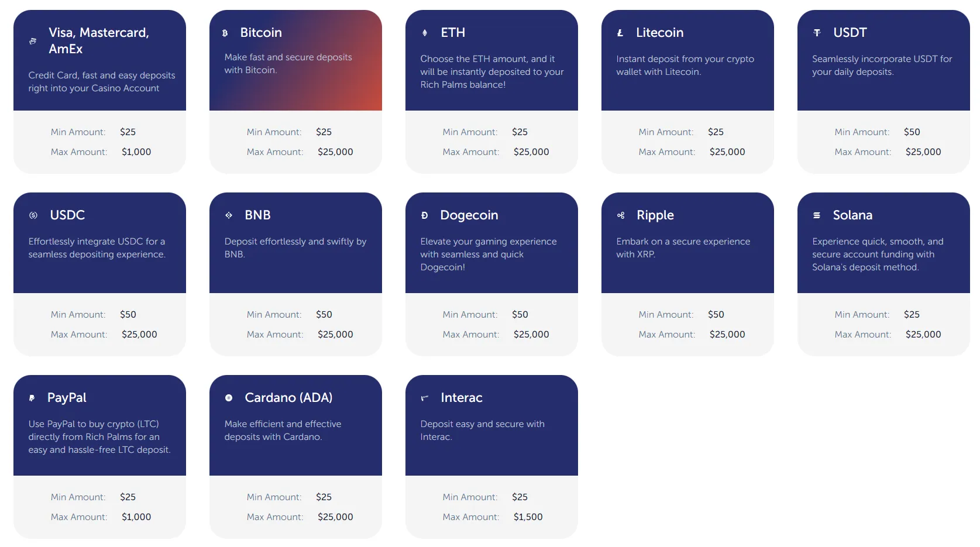Viewport: 980px width, 547px height.
Task: Click the credit card icon beside Visa, Mastercard, AmEx
Action: tap(33, 41)
